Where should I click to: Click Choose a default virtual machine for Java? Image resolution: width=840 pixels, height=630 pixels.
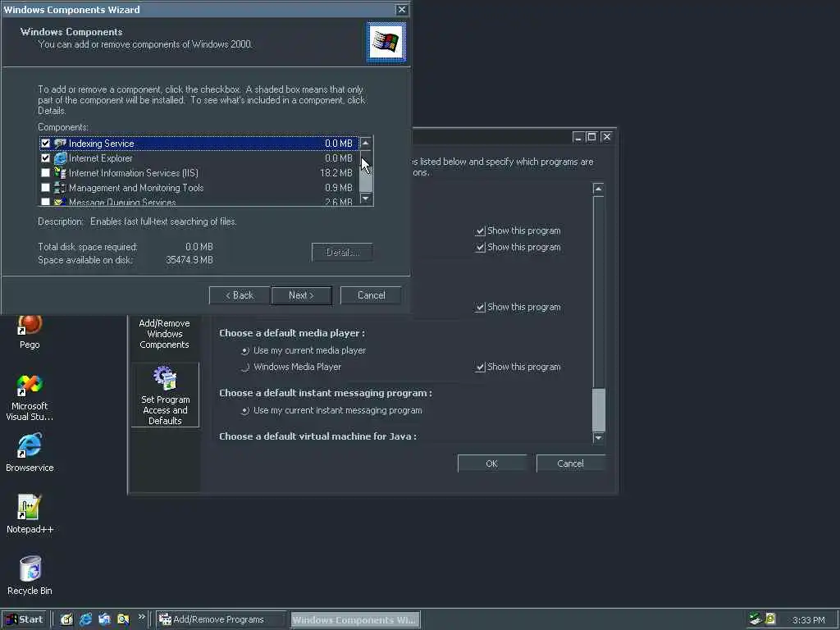[317, 436]
